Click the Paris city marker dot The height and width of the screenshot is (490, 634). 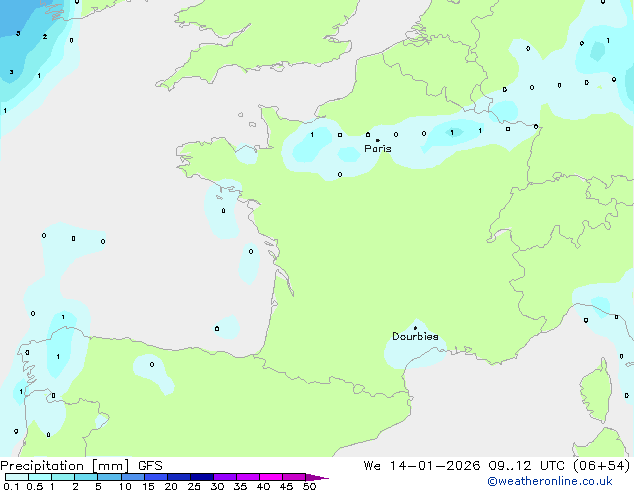(x=377, y=141)
